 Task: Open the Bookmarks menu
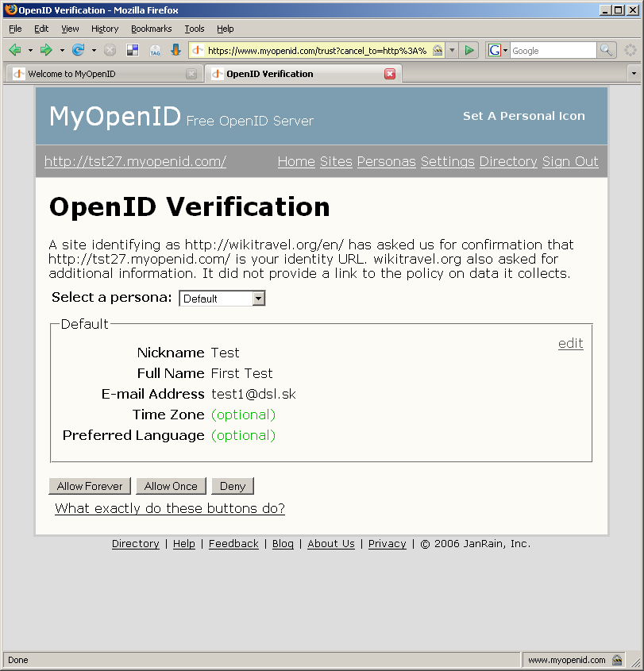(152, 29)
